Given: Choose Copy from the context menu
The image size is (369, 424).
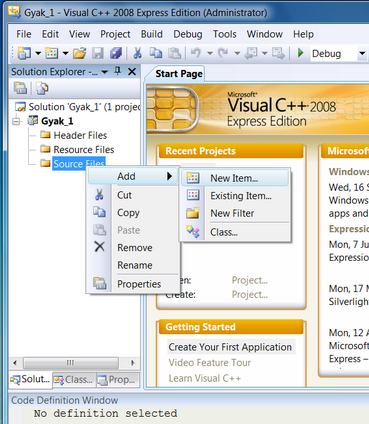Looking at the screenshot, I should pyautogui.click(x=132, y=213).
